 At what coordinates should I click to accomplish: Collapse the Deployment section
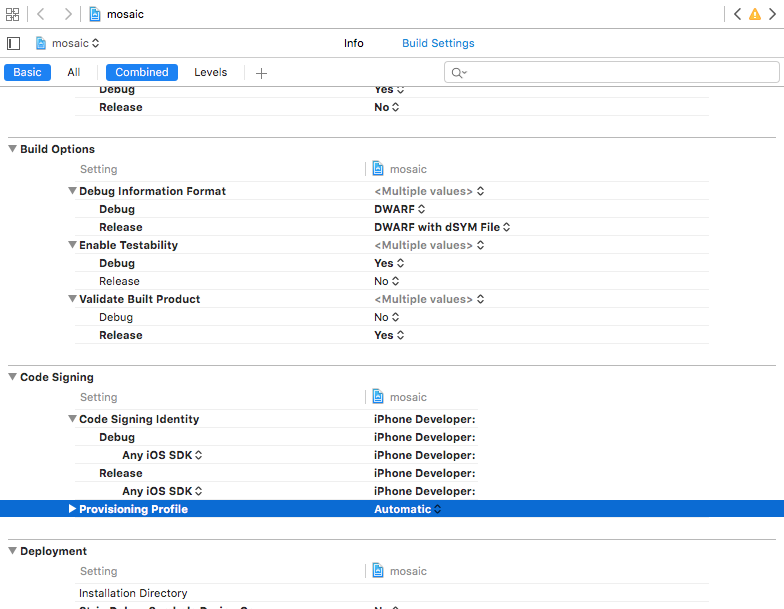pyautogui.click(x=12, y=550)
